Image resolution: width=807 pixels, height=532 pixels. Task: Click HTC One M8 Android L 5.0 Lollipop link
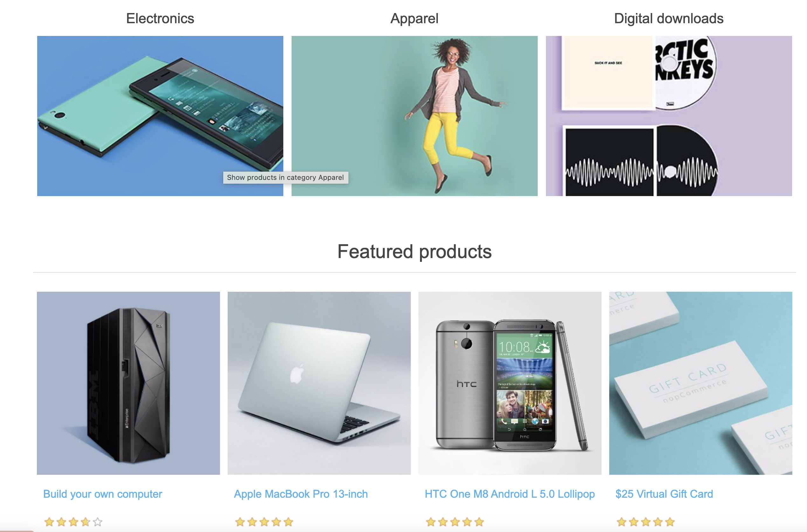coord(509,494)
